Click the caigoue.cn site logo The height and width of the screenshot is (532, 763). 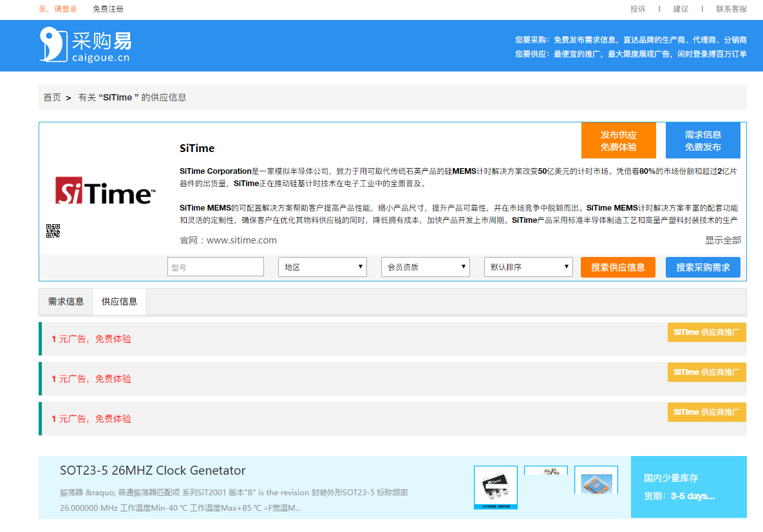(86, 45)
